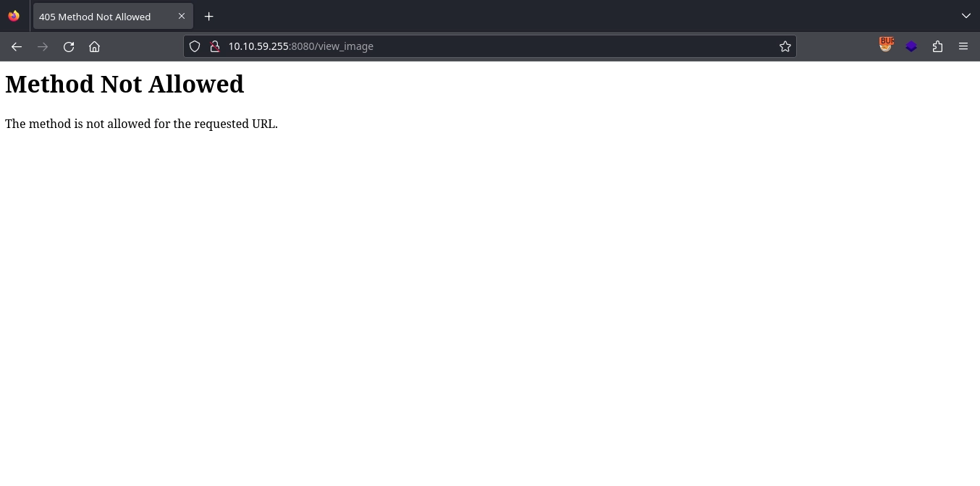Click empty tab strip area beside new tab
This screenshot has width=980, height=486.
(579, 16)
